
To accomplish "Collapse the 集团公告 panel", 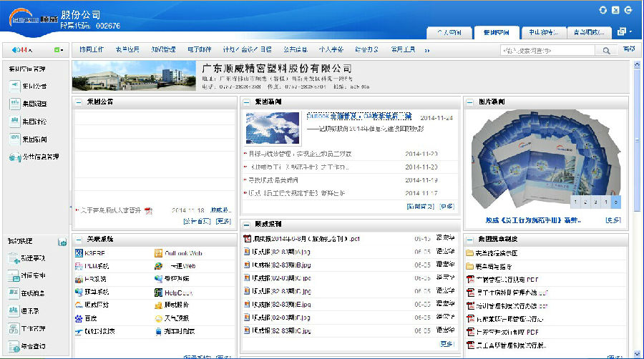I will (x=79, y=102).
